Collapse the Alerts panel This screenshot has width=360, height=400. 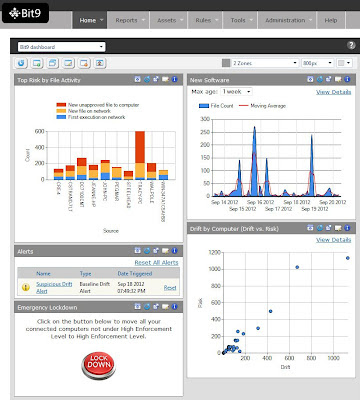pyautogui.click(x=137, y=251)
